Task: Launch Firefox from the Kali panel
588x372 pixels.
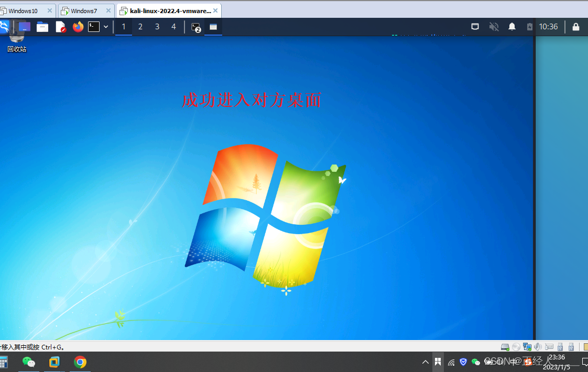Action: (79, 27)
